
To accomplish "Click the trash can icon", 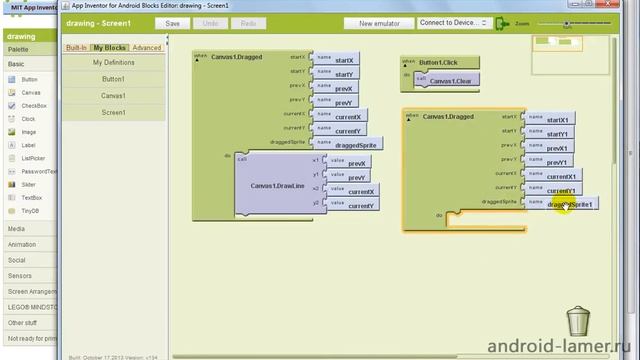I will click(578, 321).
